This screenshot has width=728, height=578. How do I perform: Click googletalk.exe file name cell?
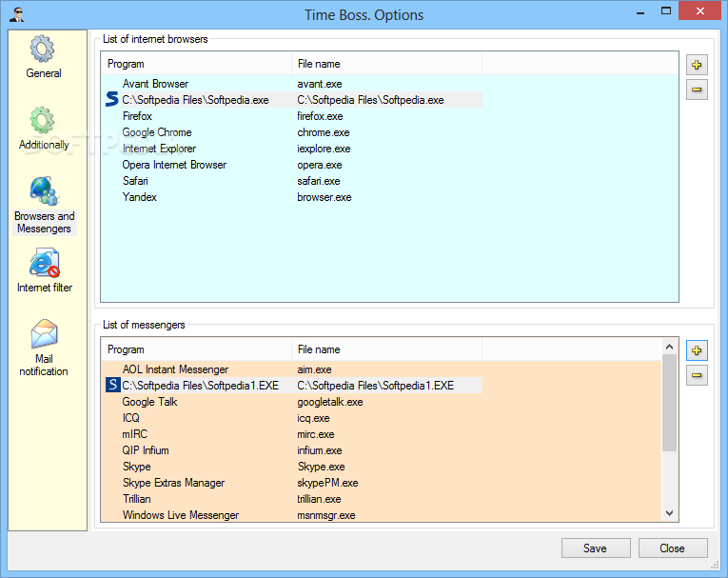[330, 402]
